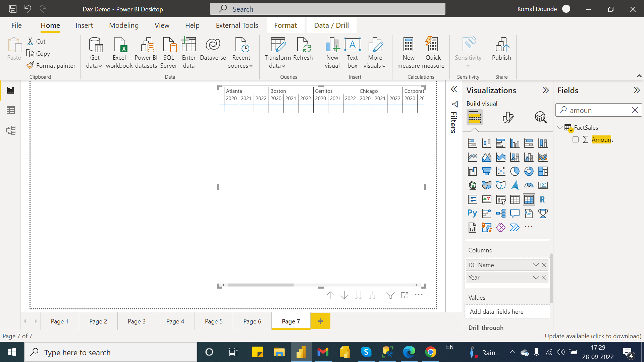Collapse the FactSales table node
The image size is (644, 362).
coord(560,128)
